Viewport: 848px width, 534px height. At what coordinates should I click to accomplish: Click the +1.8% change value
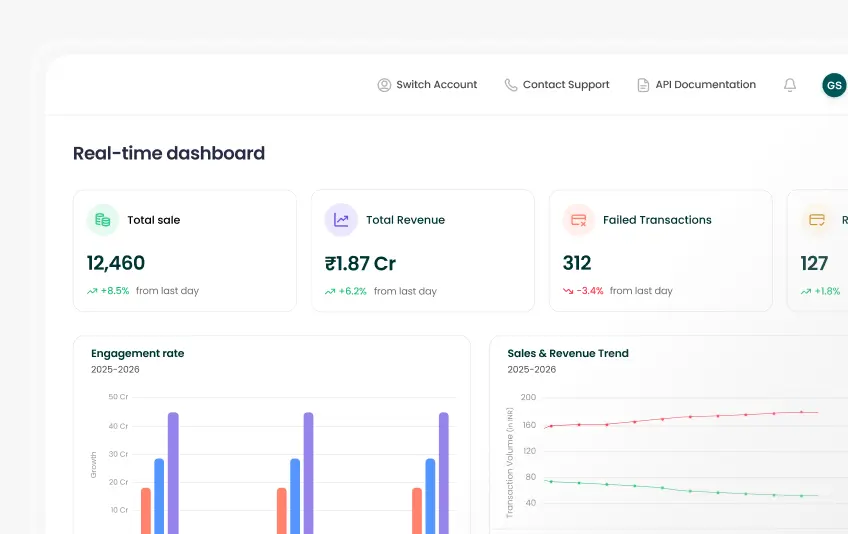tap(827, 292)
